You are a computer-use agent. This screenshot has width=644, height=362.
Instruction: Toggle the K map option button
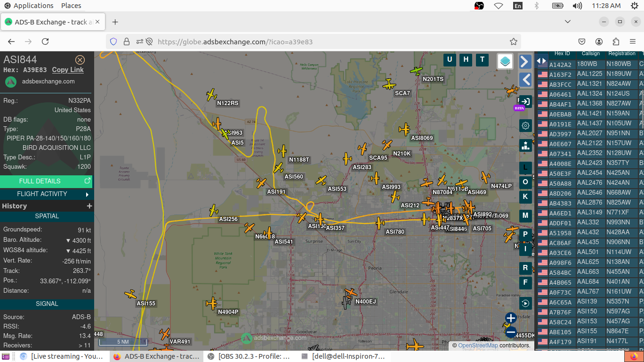pyautogui.click(x=525, y=197)
